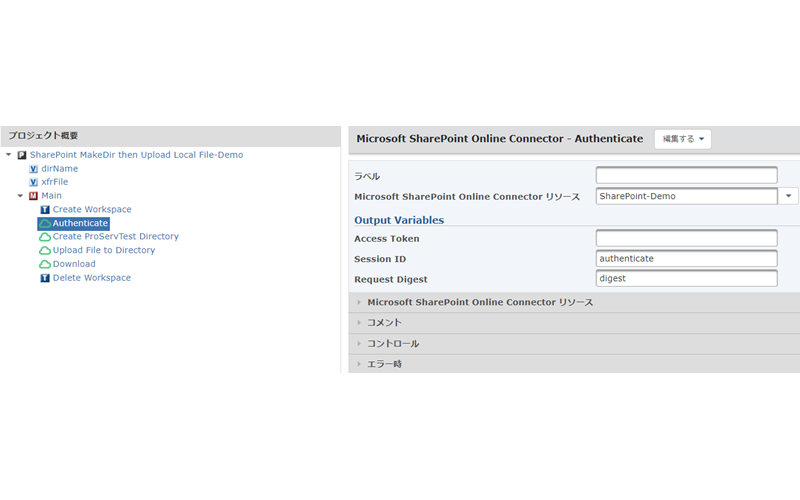Collapse the Main module tree node
800x500 pixels.
20,196
